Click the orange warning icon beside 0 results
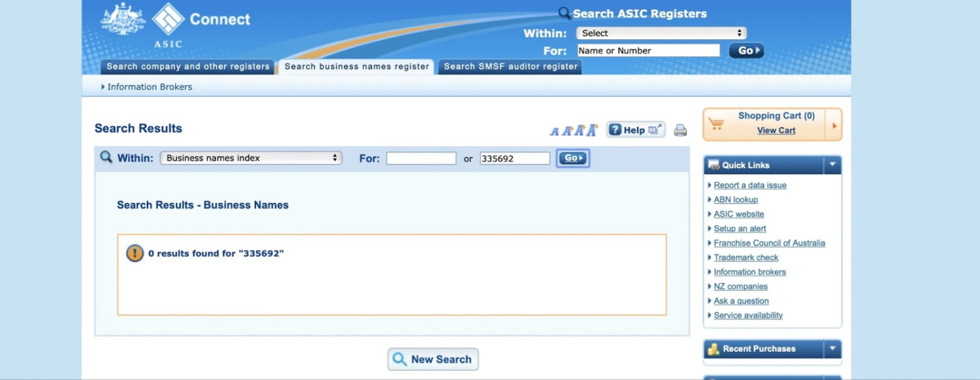The height and width of the screenshot is (380, 980). tap(135, 253)
